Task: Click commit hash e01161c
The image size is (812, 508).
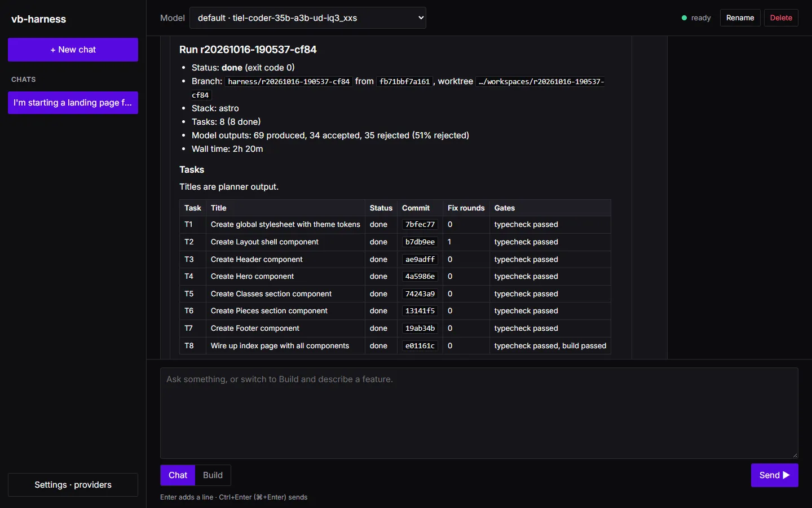Action: coord(420,346)
